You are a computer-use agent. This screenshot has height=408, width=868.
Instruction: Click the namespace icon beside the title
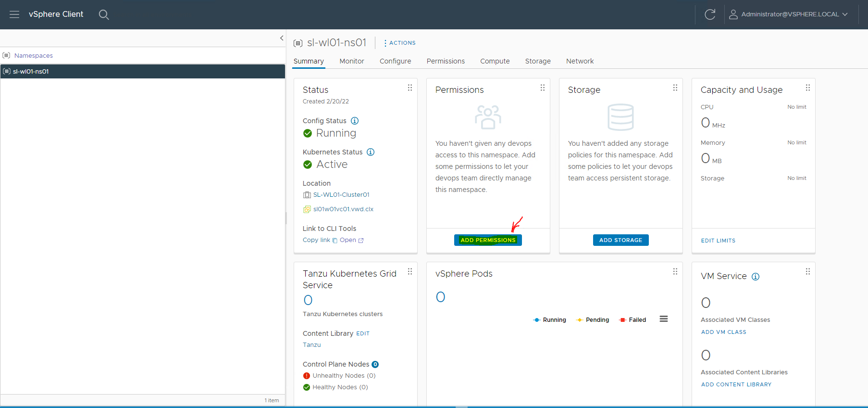(x=298, y=43)
